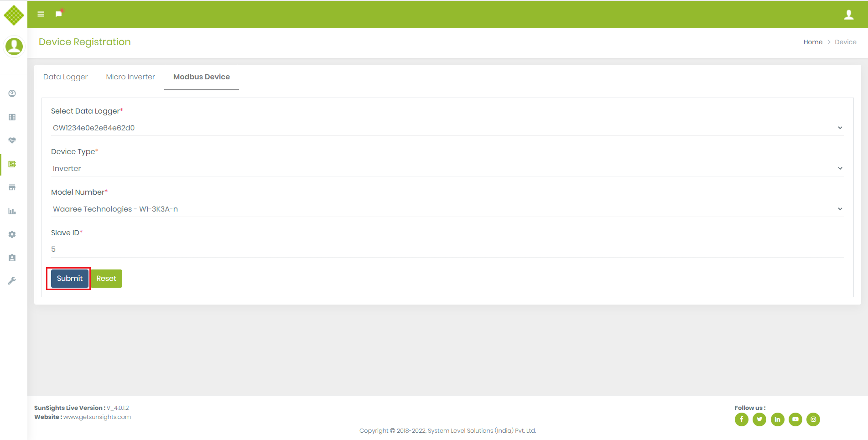868x440 pixels.
Task: Focus the Slave ID input field
Action: click(x=447, y=249)
